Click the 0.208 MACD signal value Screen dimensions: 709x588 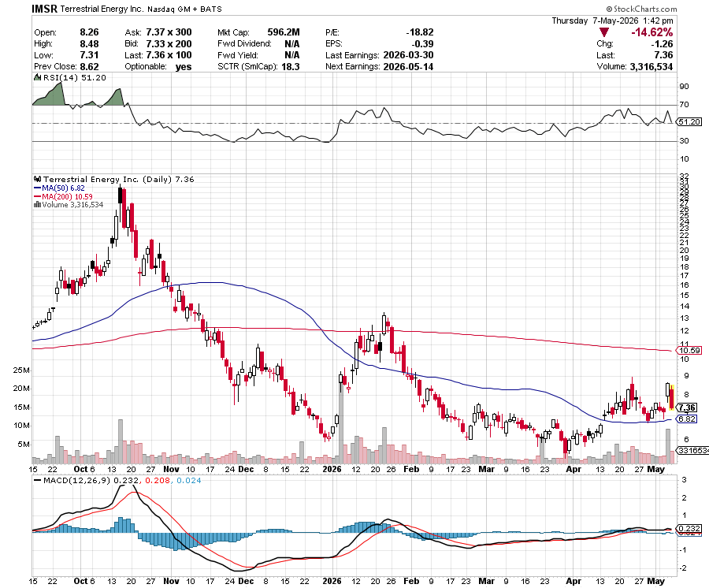point(157,480)
